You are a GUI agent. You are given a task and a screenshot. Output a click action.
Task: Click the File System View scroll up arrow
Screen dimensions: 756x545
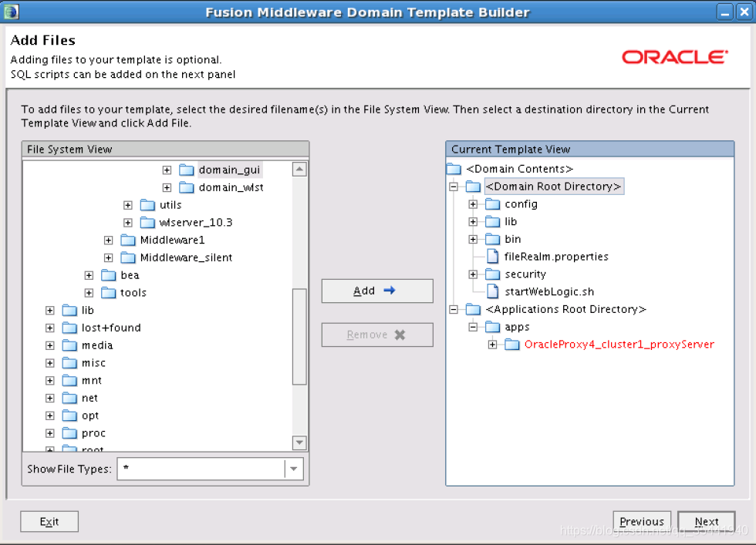(299, 169)
